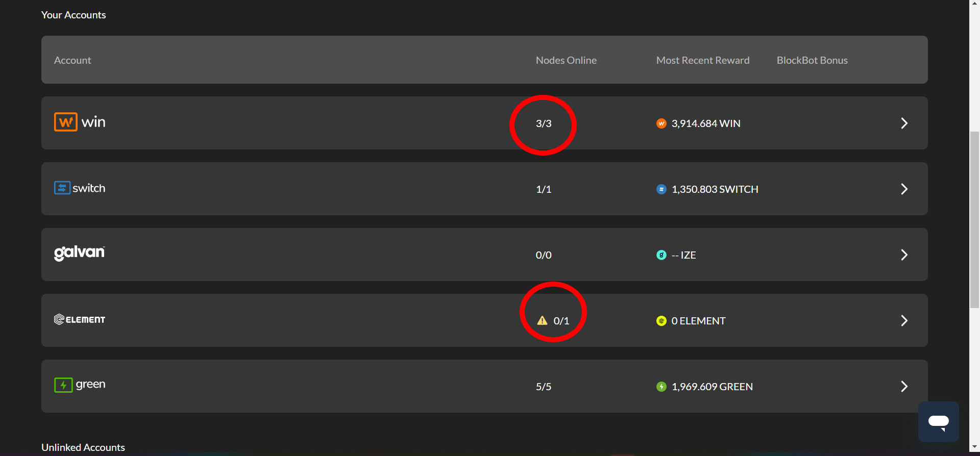Click the yellow warning triangle on Element
980x456 pixels.
(x=542, y=320)
